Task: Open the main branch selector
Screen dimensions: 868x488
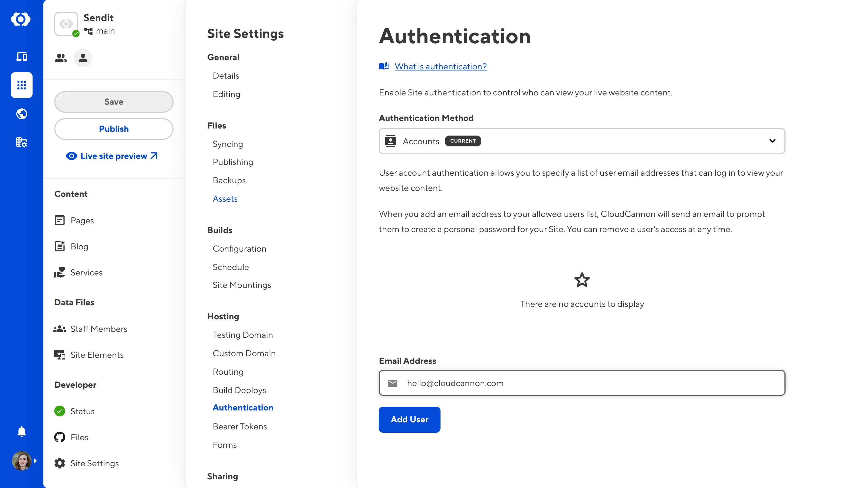Action: coord(100,31)
